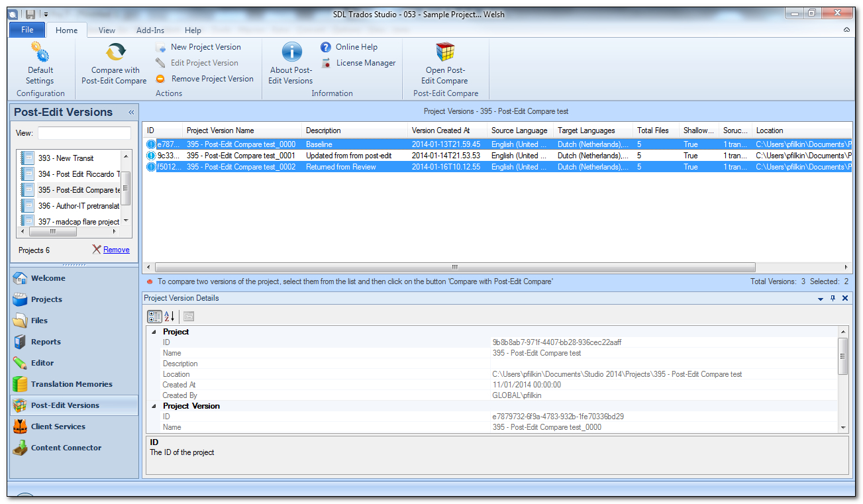Launch License Manager
This screenshot has width=863, height=504.
pyautogui.click(x=358, y=63)
